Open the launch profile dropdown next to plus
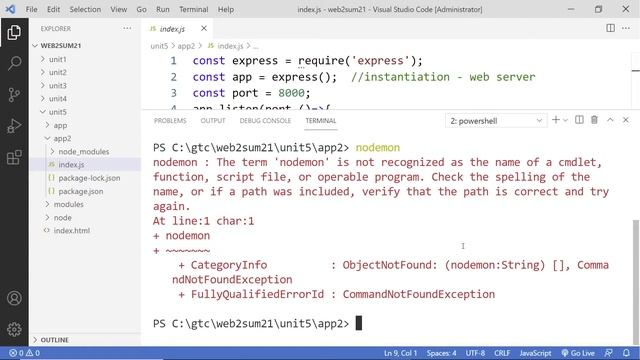The width and height of the screenshot is (640, 360). [x=565, y=120]
